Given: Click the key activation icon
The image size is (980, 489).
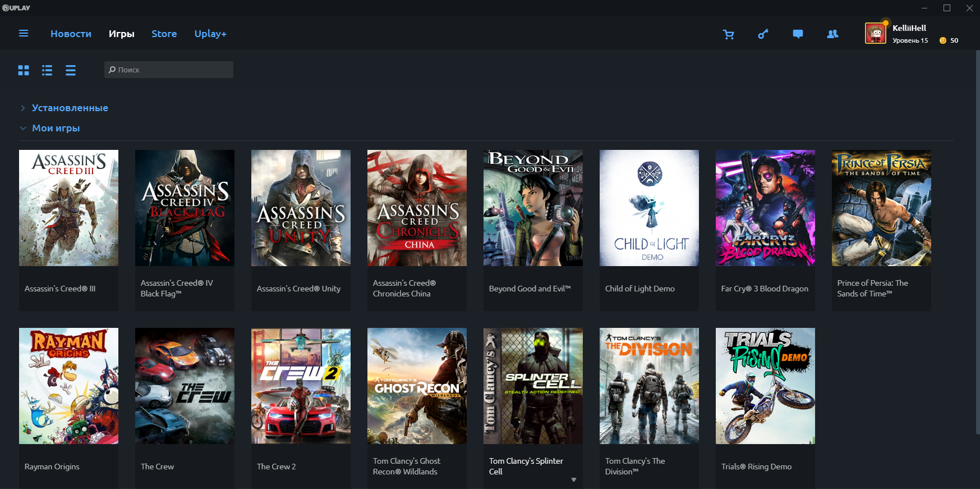Looking at the screenshot, I should tap(763, 34).
